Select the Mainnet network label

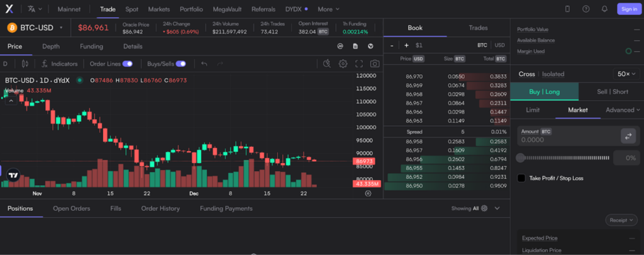pyautogui.click(x=69, y=9)
